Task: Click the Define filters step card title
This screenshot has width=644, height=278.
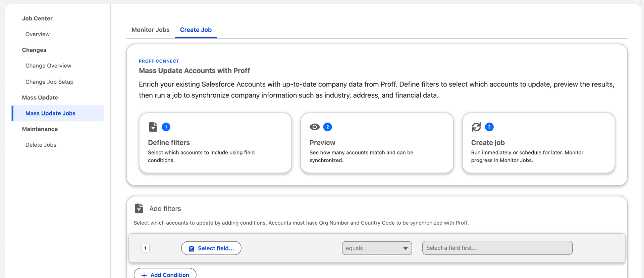Action: [x=169, y=143]
